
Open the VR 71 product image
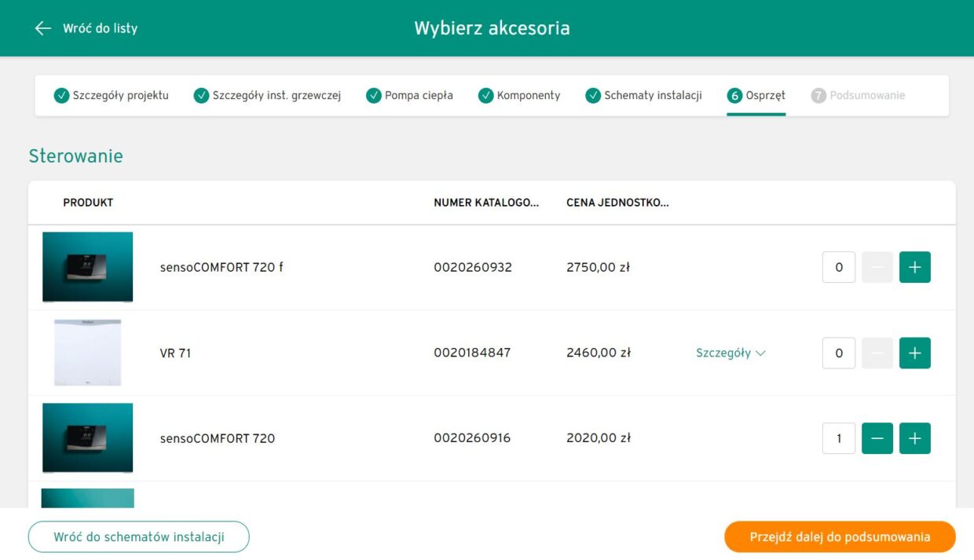pyautogui.click(x=88, y=352)
